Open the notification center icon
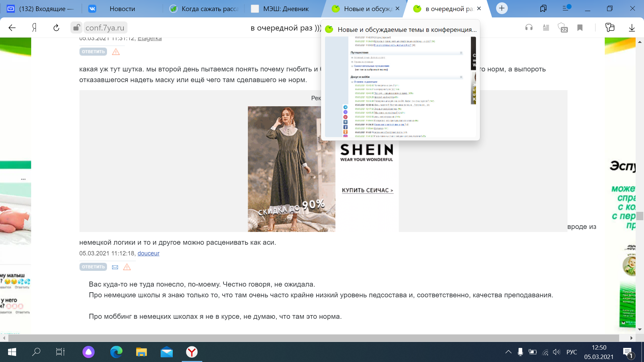Viewport: 644px width, 362px height. (628, 353)
